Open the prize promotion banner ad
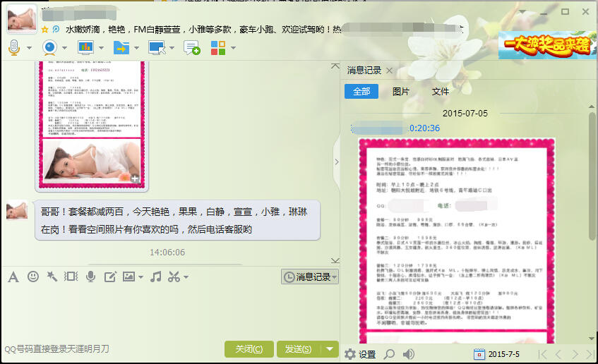This screenshot has height=364, width=598. tap(547, 45)
